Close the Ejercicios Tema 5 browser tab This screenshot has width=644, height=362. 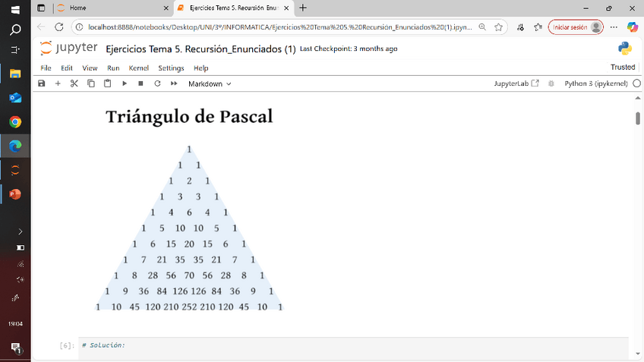(286, 8)
